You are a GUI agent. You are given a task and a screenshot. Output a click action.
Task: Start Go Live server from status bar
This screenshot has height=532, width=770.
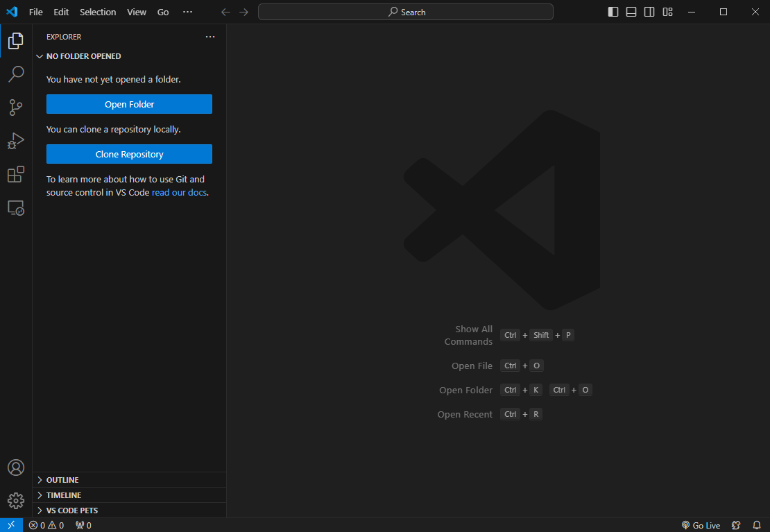701,525
